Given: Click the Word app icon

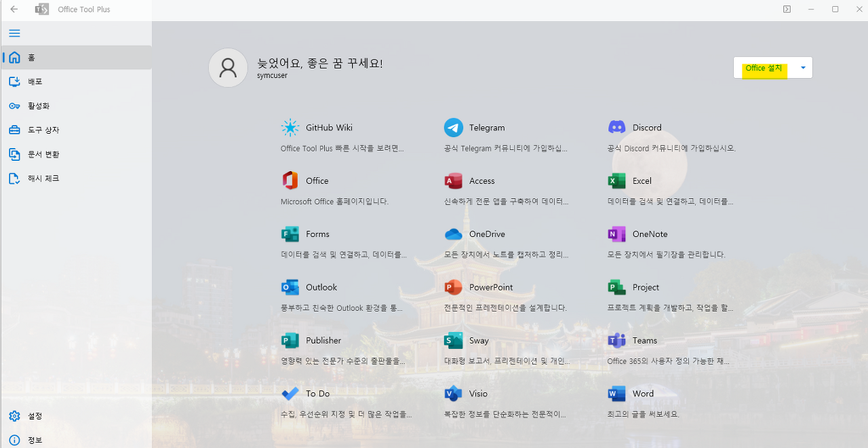Looking at the screenshot, I should [x=616, y=394].
